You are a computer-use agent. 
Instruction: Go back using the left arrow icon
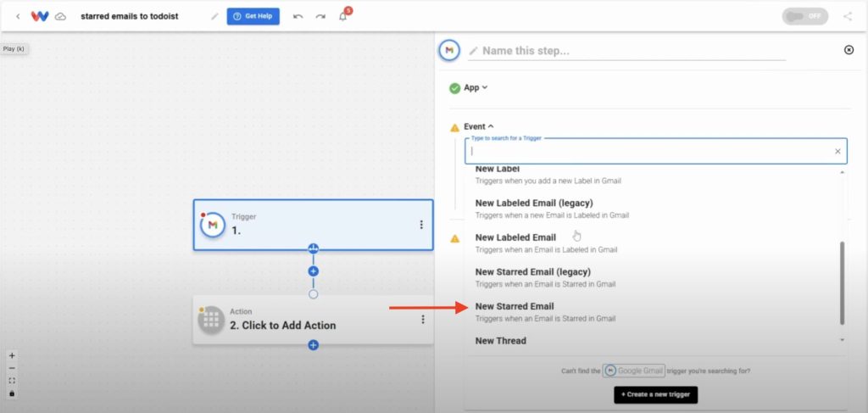click(18, 16)
